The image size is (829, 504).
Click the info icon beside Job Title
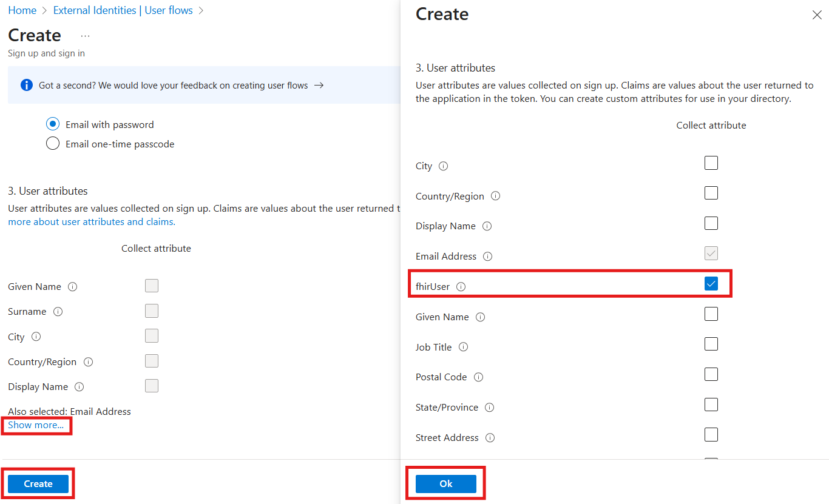pos(463,347)
